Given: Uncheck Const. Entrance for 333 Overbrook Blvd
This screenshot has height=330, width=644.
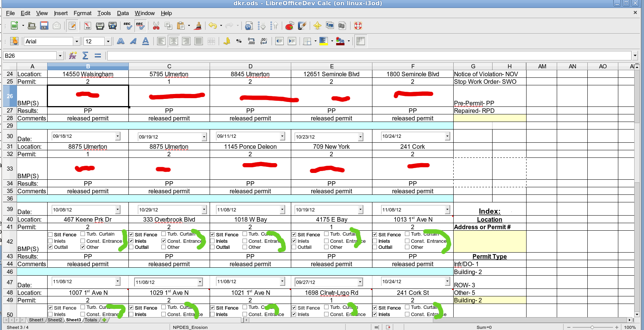Looking at the screenshot, I should point(164,241).
